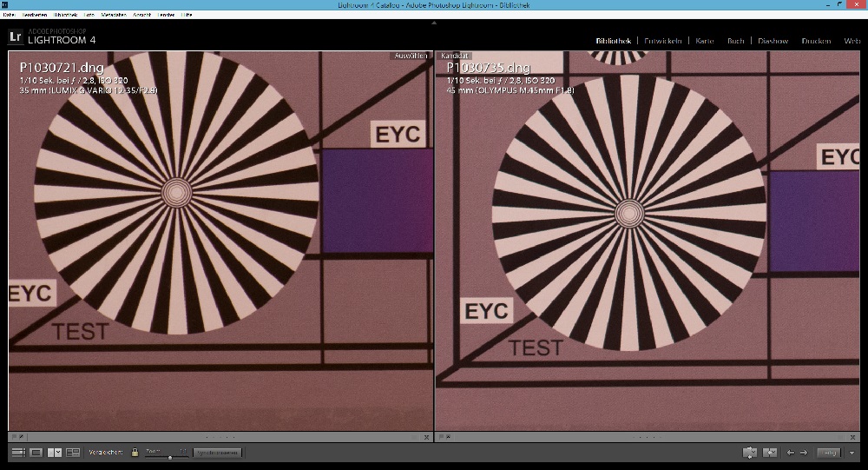Switch to Bibliothek module

(x=614, y=41)
